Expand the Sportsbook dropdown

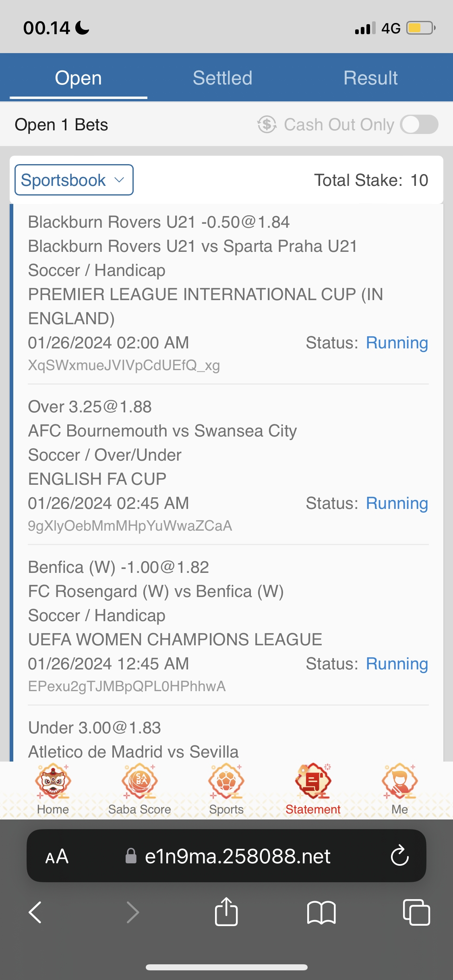click(74, 180)
